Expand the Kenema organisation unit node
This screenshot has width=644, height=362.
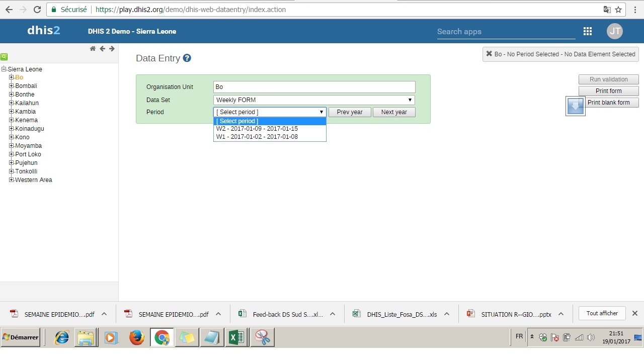coord(12,120)
